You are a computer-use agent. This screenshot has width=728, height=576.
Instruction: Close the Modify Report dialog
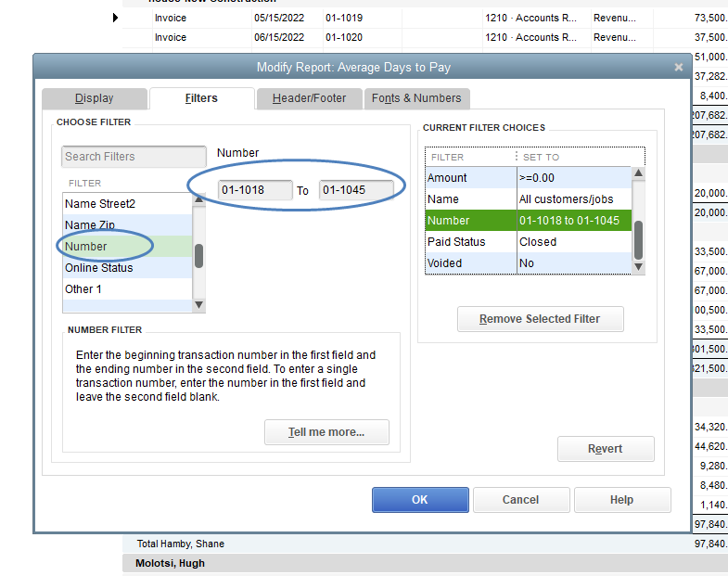pyautogui.click(x=678, y=68)
